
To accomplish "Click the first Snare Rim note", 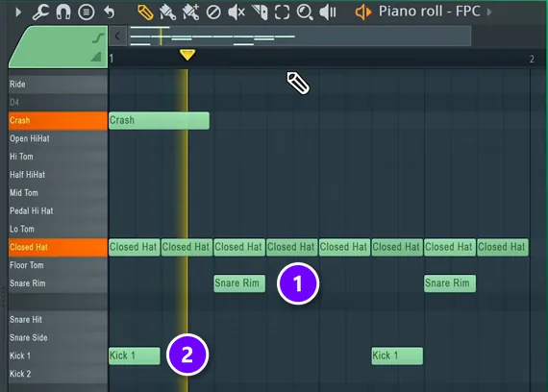I will [239, 283].
